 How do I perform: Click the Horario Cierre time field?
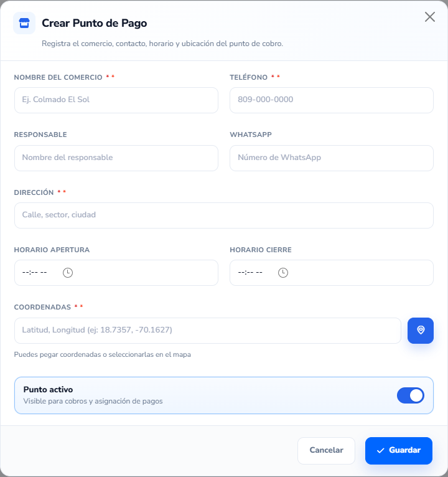[x=332, y=273]
